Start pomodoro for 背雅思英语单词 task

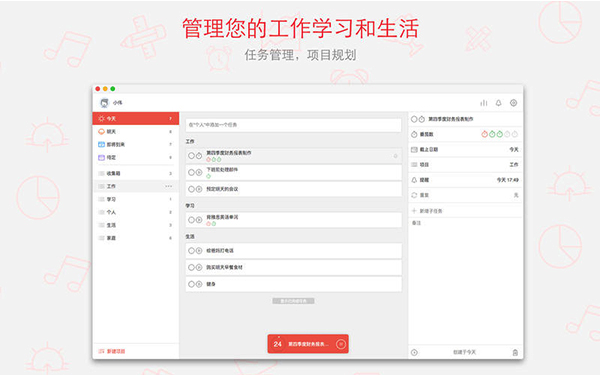[x=199, y=220]
